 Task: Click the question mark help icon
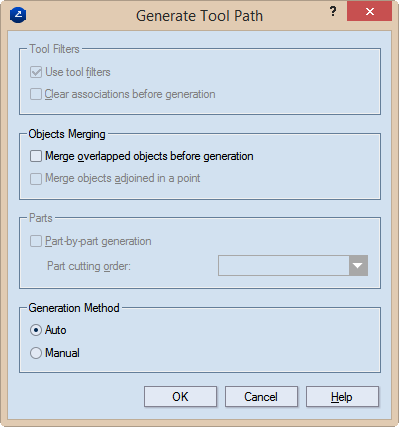(x=333, y=12)
